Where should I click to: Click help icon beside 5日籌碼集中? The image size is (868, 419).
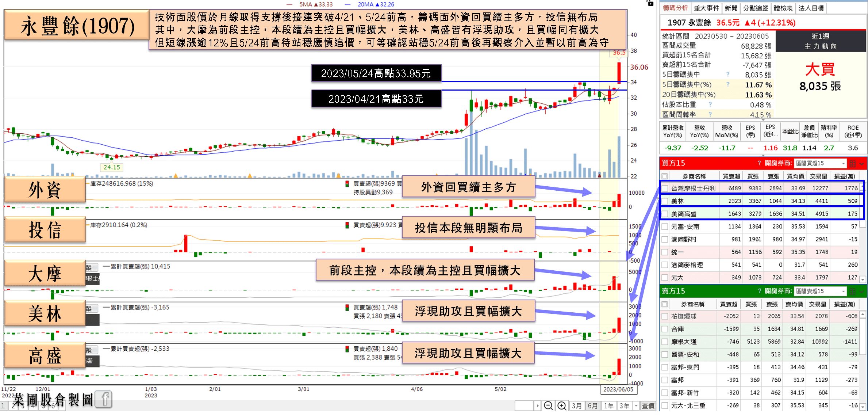click(728, 75)
